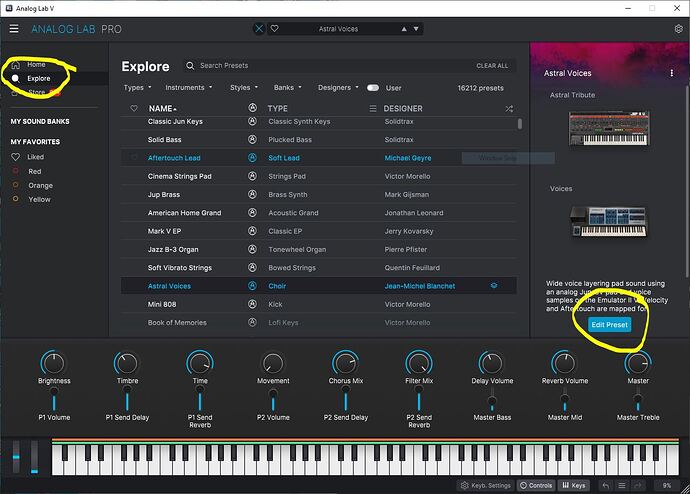The width and height of the screenshot is (690, 494).
Task: Expand the Types filter dropdown
Action: click(137, 88)
